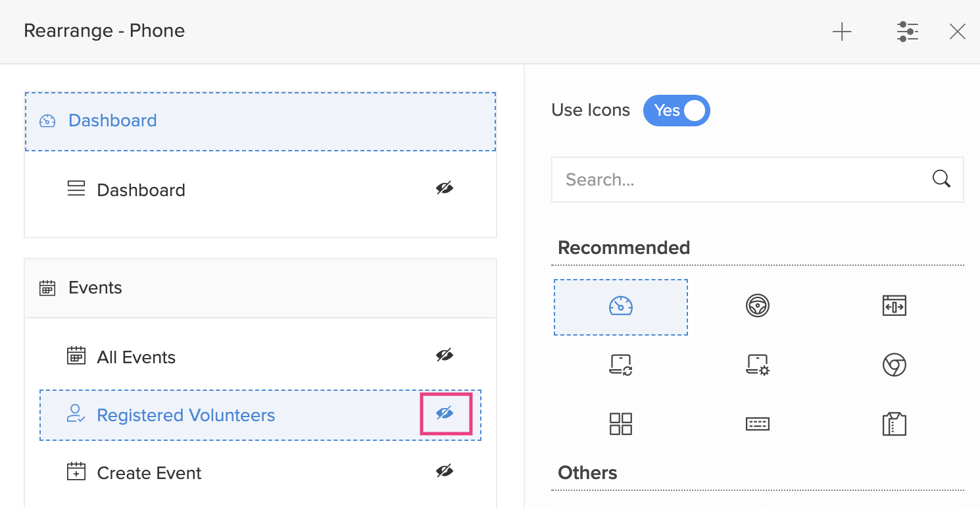The height and width of the screenshot is (508, 980).
Task: Turn off the Use Icons toggle
Action: 677,111
